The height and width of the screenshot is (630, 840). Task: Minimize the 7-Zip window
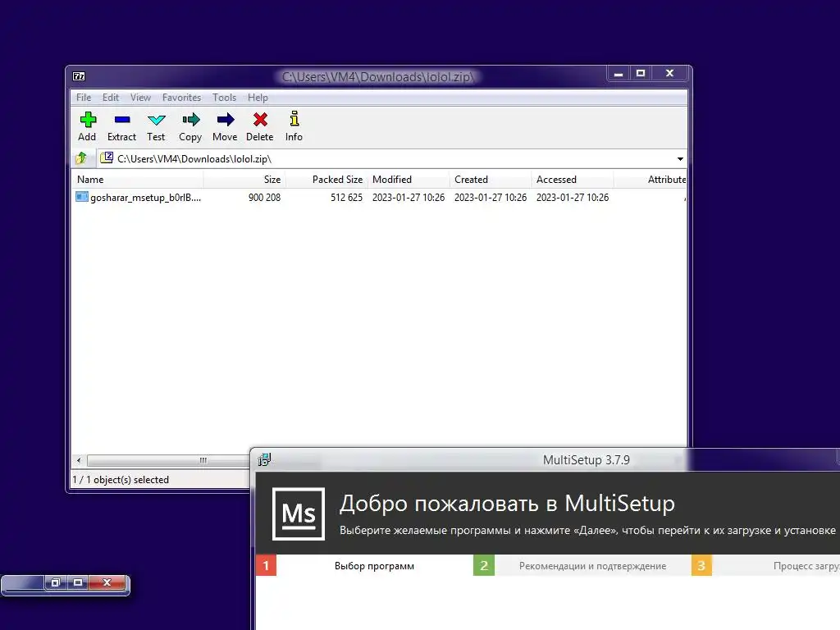(x=619, y=73)
